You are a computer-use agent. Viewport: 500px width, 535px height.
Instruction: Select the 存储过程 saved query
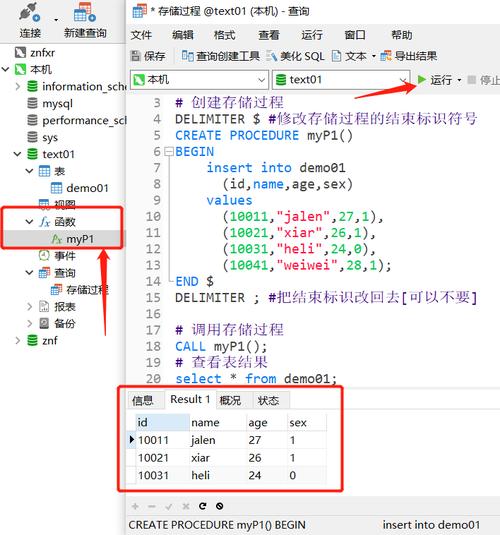80,290
